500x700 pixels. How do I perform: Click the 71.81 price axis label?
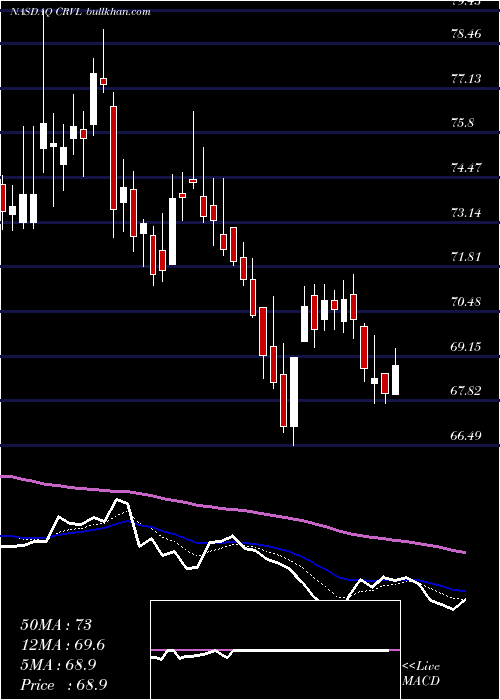click(467, 257)
